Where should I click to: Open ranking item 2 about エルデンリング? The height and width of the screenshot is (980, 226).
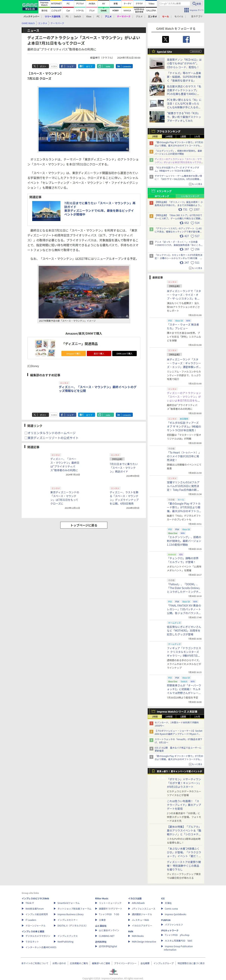click(x=178, y=152)
